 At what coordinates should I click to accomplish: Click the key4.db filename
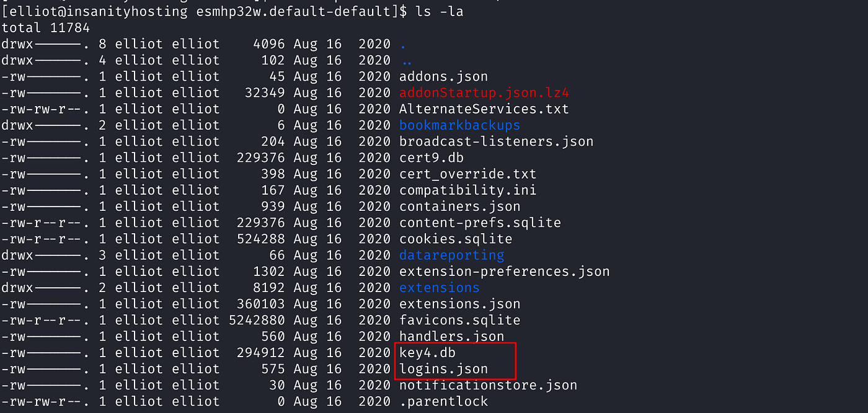428,353
